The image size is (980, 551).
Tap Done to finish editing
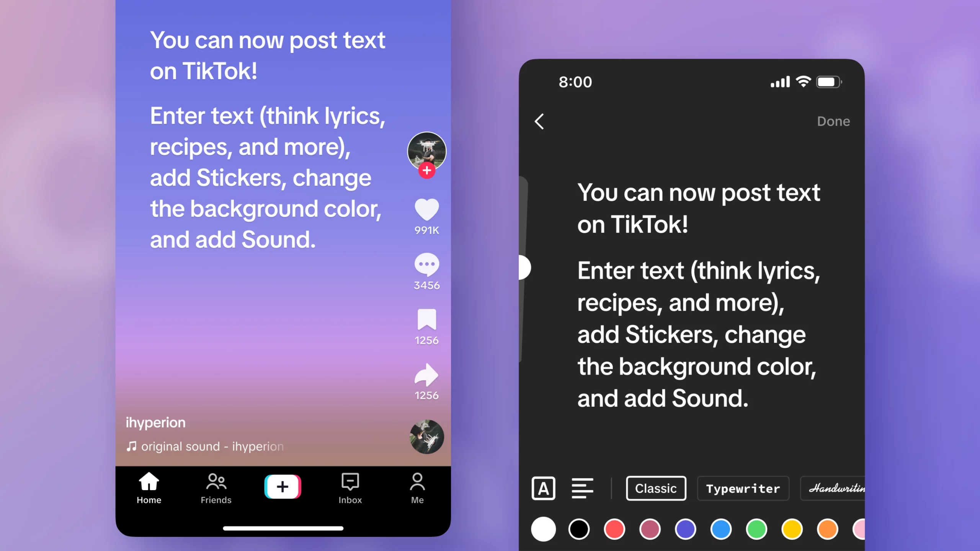point(834,121)
